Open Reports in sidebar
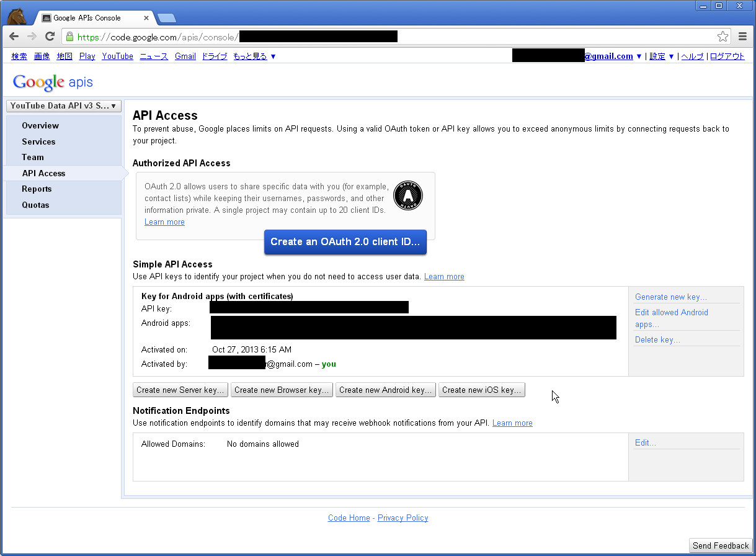 37,189
